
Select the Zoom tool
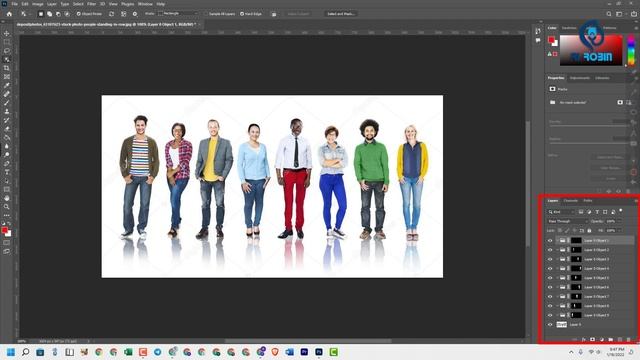point(7,207)
